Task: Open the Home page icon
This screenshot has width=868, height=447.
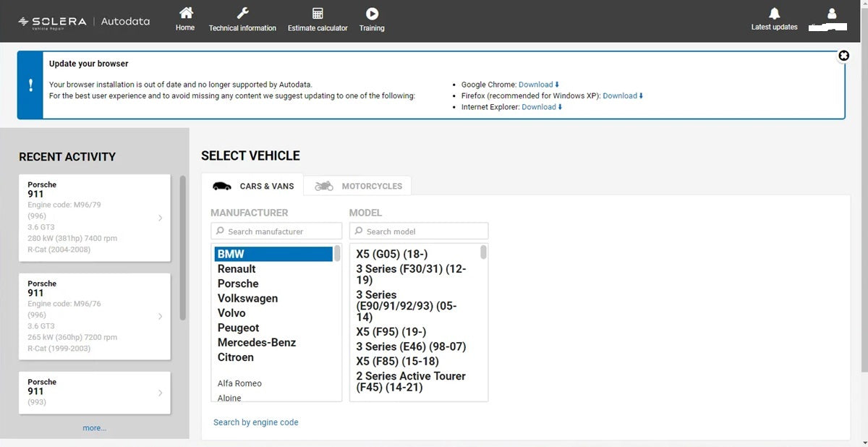Action: (186, 13)
